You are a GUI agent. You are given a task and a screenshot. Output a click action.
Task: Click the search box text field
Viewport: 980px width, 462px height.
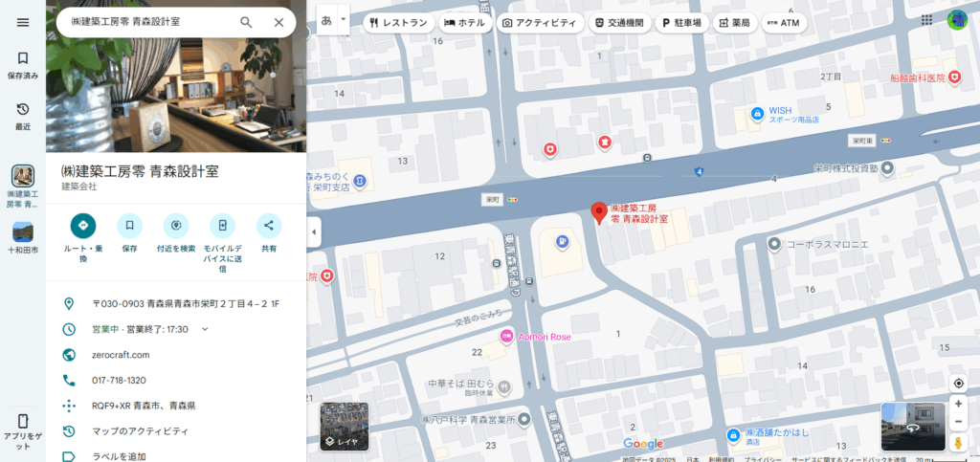(150, 22)
